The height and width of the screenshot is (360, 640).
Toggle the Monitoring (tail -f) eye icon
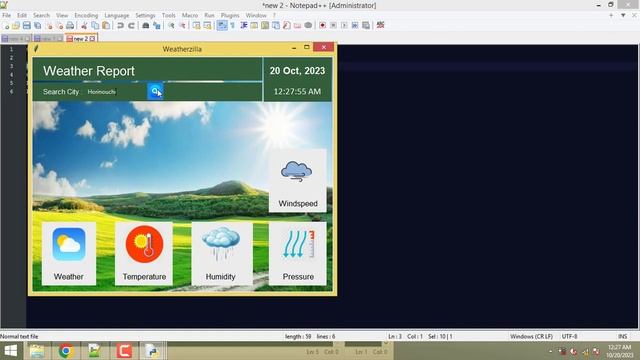(x=308, y=25)
